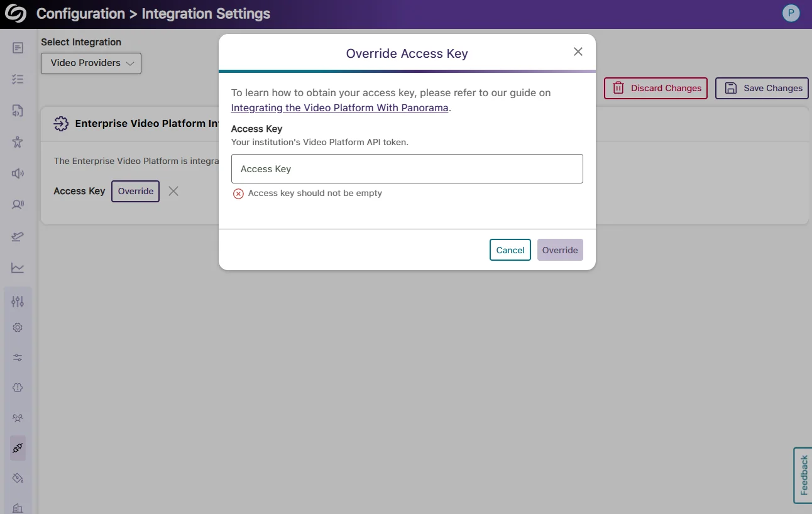Open the line chart analytics icon
Screen dimensions: 812x514
pyautogui.click(x=18, y=268)
